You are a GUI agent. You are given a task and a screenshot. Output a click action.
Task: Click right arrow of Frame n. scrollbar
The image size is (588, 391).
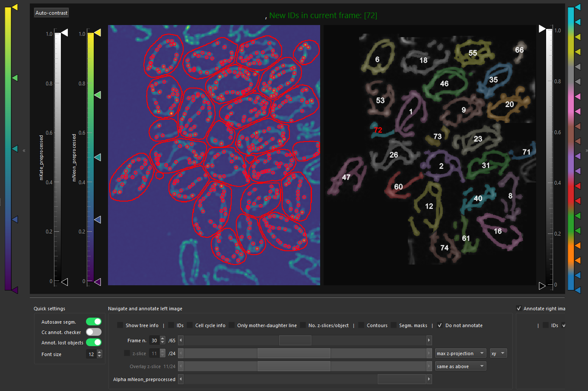pyautogui.click(x=429, y=341)
